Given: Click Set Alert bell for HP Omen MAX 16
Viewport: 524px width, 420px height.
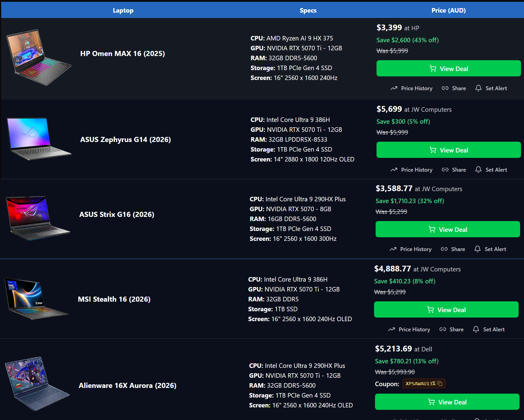Looking at the screenshot, I should [478, 88].
